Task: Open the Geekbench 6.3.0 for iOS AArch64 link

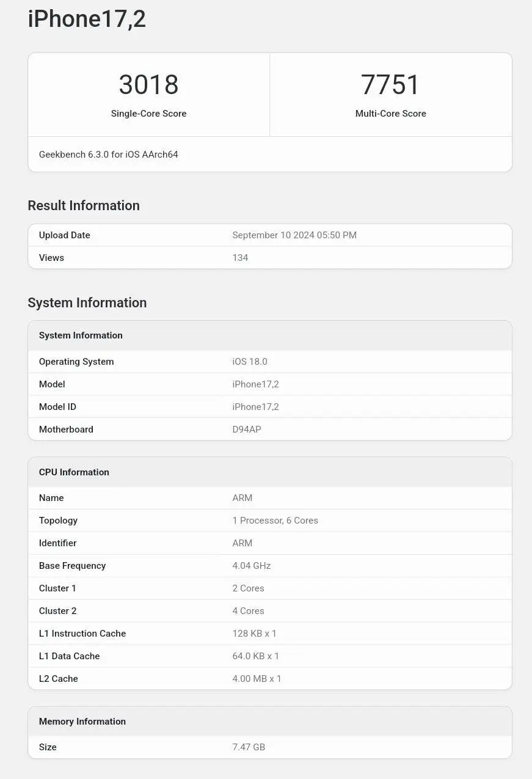Action: (108, 154)
